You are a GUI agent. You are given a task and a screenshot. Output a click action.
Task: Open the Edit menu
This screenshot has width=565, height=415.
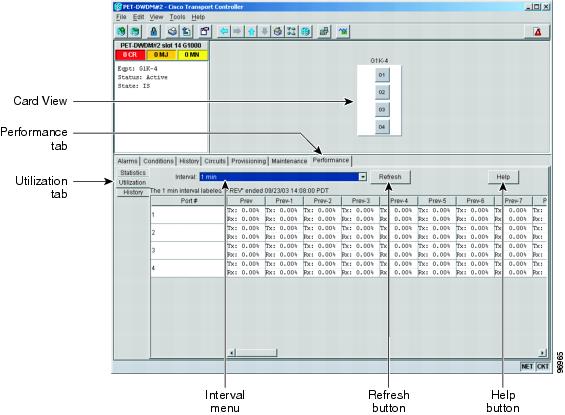pyautogui.click(x=138, y=17)
